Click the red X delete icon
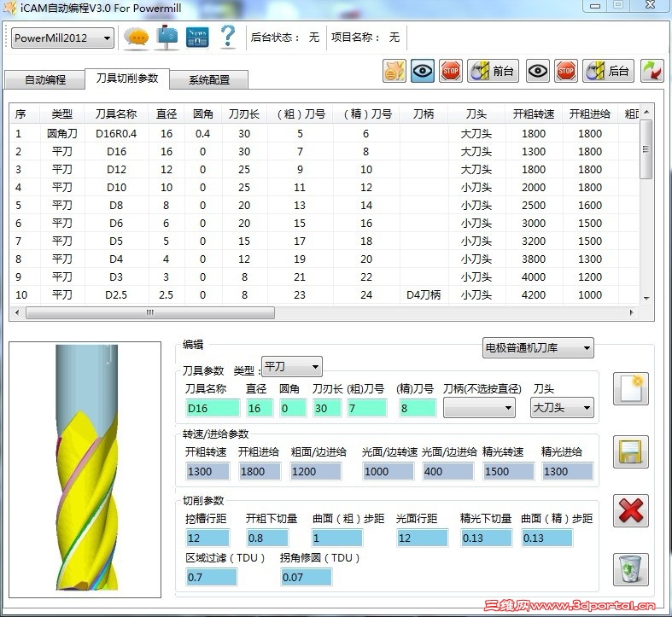The height and width of the screenshot is (617, 672). click(x=631, y=510)
